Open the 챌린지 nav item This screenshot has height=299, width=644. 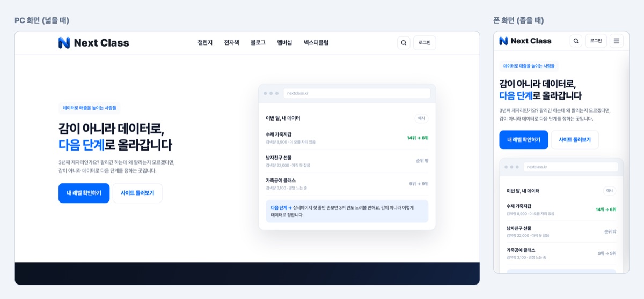point(205,43)
